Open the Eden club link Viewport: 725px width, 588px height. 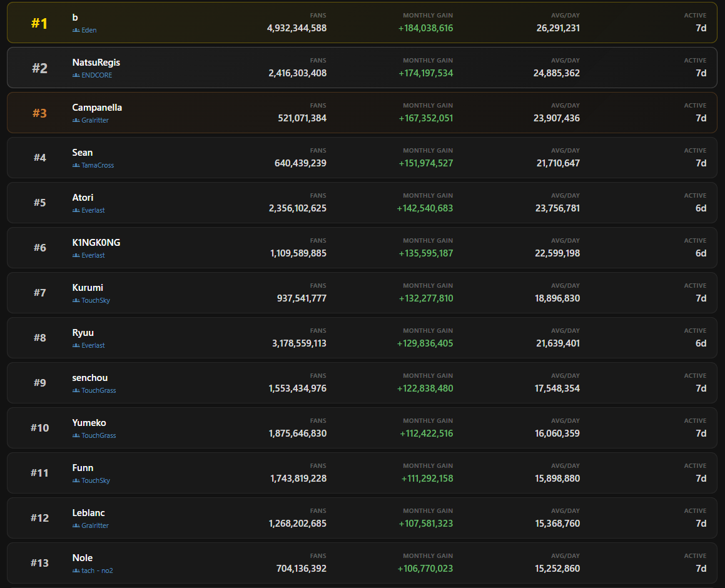(89, 30)
